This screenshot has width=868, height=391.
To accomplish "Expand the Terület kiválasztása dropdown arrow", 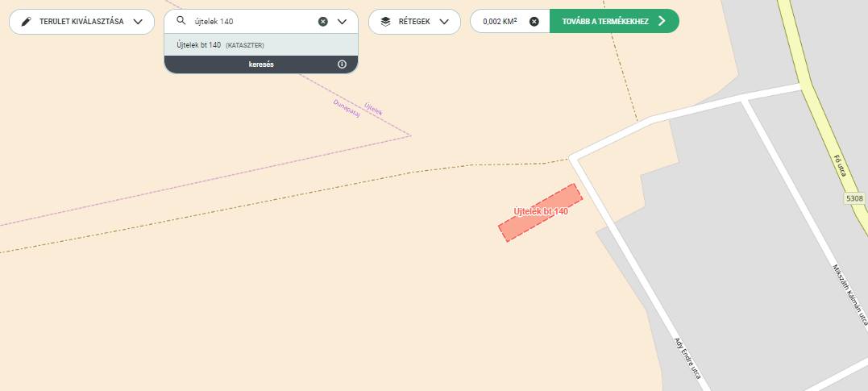I will 138,22.
